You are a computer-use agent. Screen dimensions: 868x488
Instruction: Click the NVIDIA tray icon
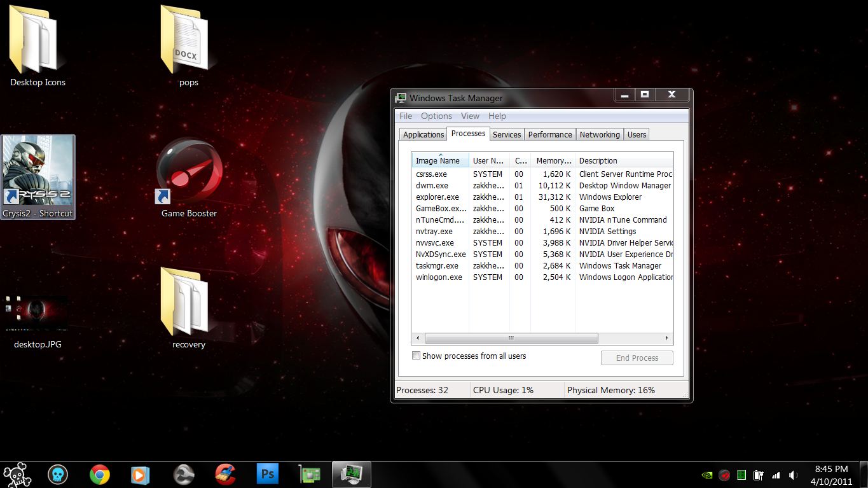tap(706, 475)
